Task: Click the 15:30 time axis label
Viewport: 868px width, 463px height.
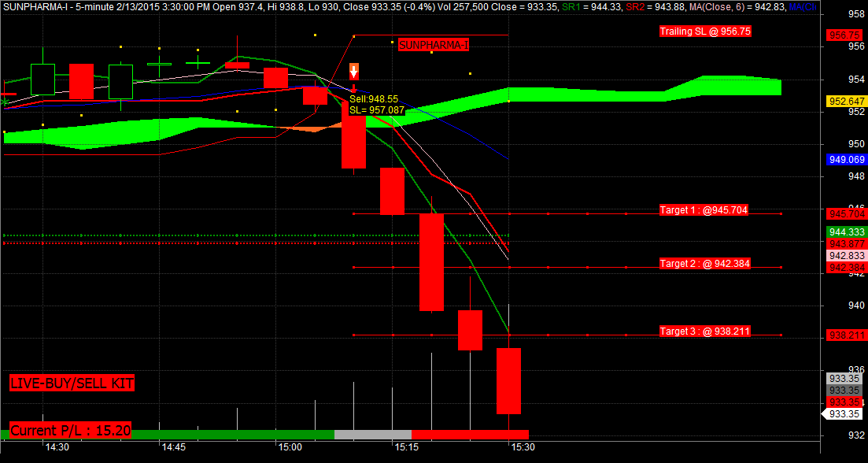Action: coord(523,447)
